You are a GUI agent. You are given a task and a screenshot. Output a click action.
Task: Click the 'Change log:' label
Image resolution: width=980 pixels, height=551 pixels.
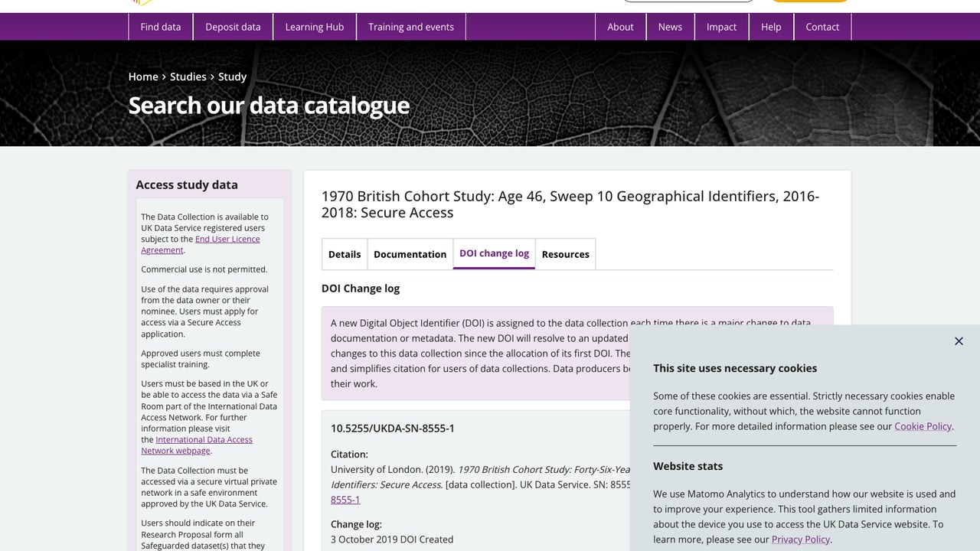pos(356,524)
